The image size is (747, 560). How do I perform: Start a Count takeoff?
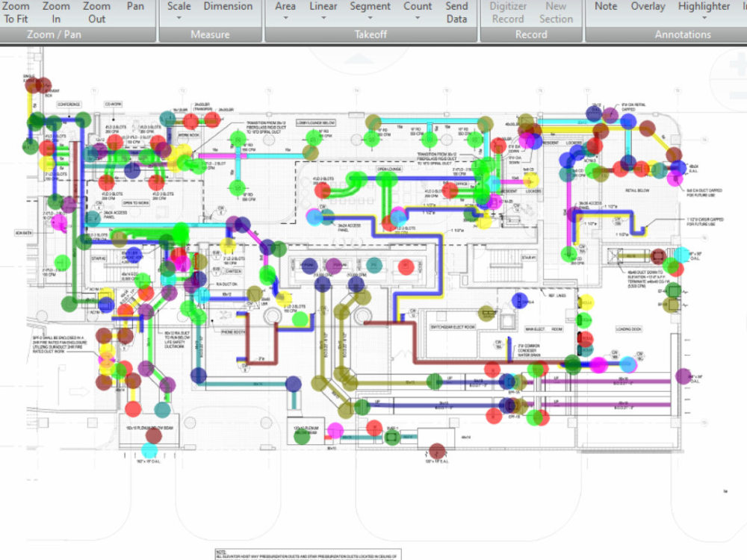coord(418,6)
